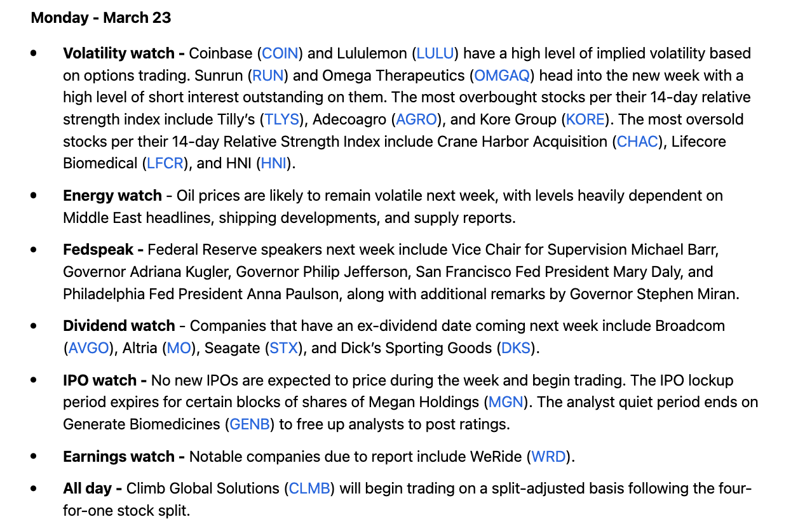Open Kore Group's KORE link

[x=585, y=119]
